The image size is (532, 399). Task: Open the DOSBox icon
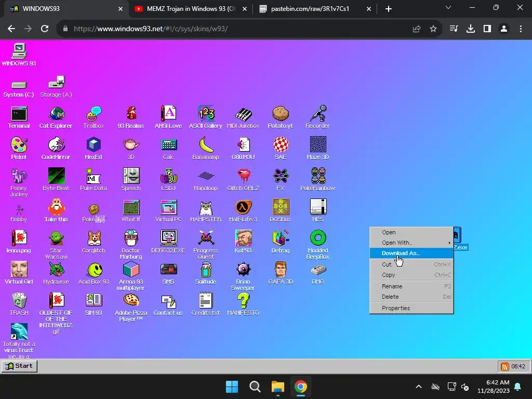tap(280, 211)
